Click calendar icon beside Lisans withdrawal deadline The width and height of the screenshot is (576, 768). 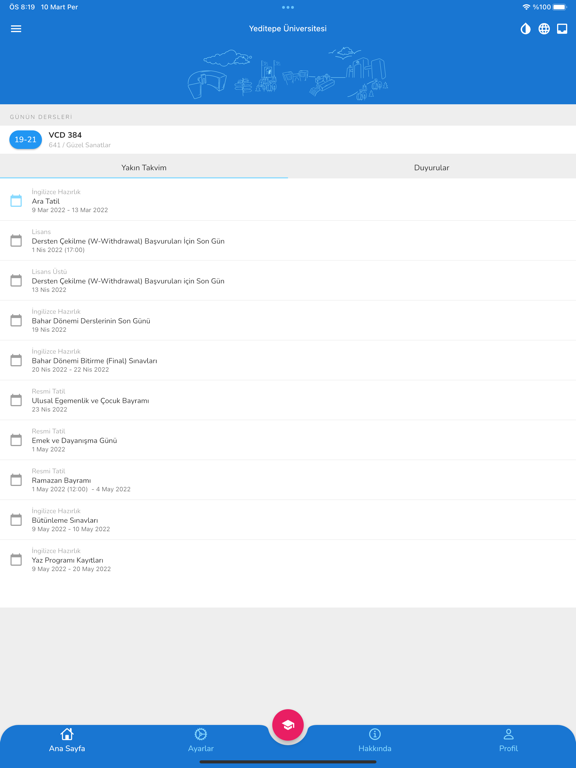16,240
